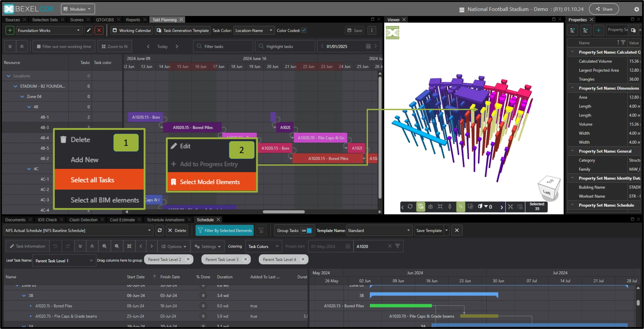Click Filter tasks search field
Screen dimensions: 644x329
(x=223, y=47)
